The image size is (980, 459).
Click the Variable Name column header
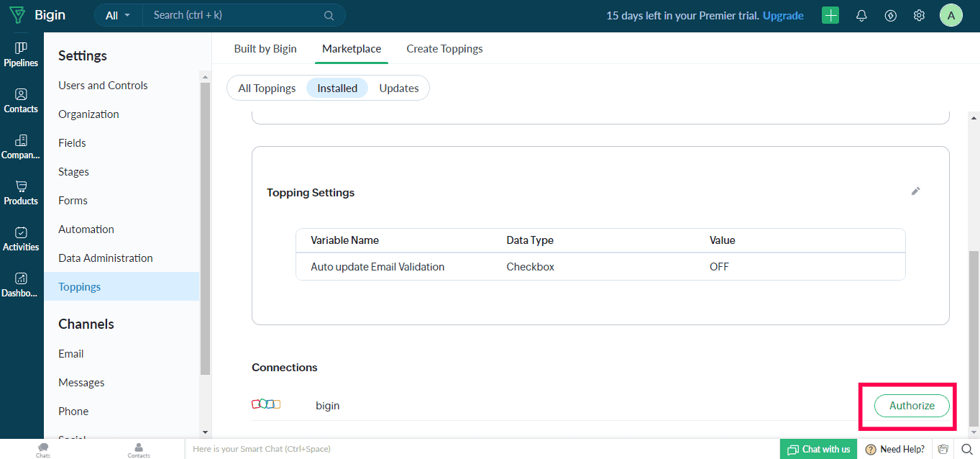[344, 240]
